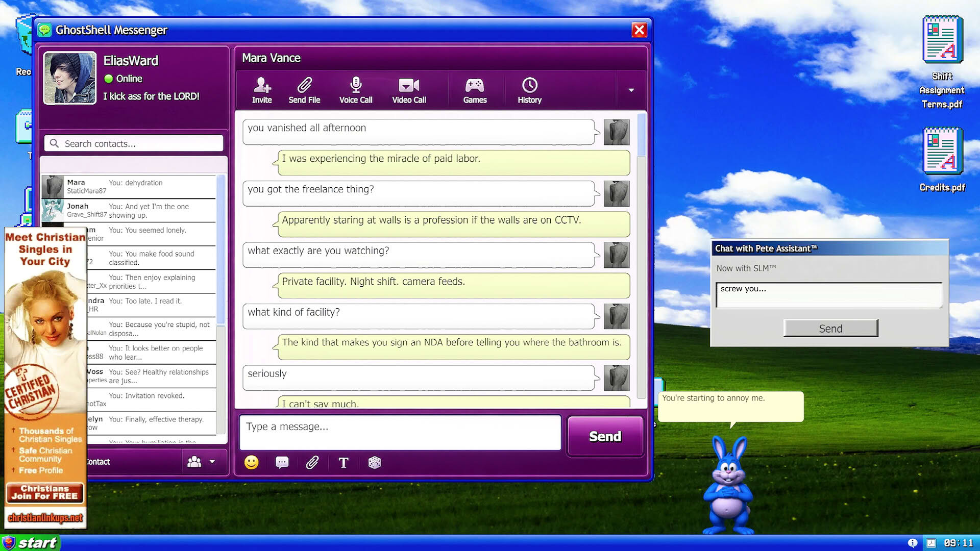Open Shift Assignment Terms.pdf desktop icon
Image resolution: width=980 pixels, height=551 pixels.
(x=942, y=62)
